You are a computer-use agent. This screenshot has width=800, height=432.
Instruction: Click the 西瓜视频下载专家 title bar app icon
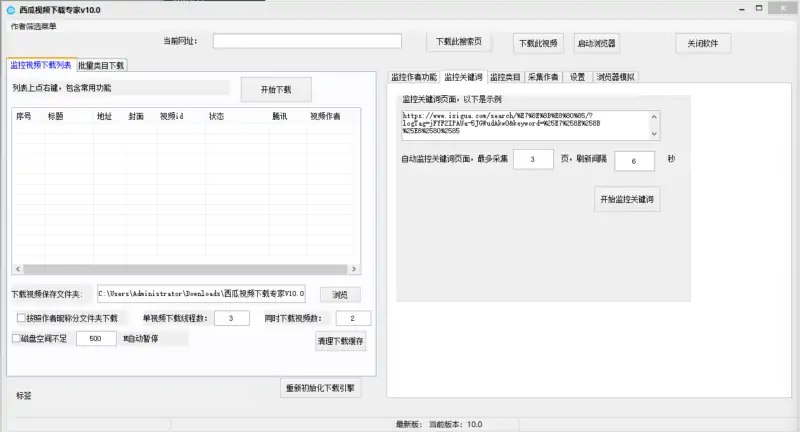(x=11, y=10)
